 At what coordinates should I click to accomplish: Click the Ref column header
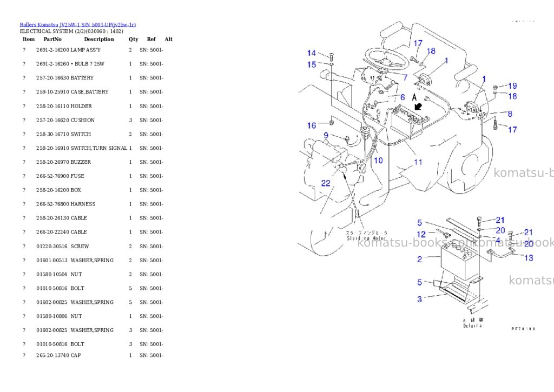(151, 39)
